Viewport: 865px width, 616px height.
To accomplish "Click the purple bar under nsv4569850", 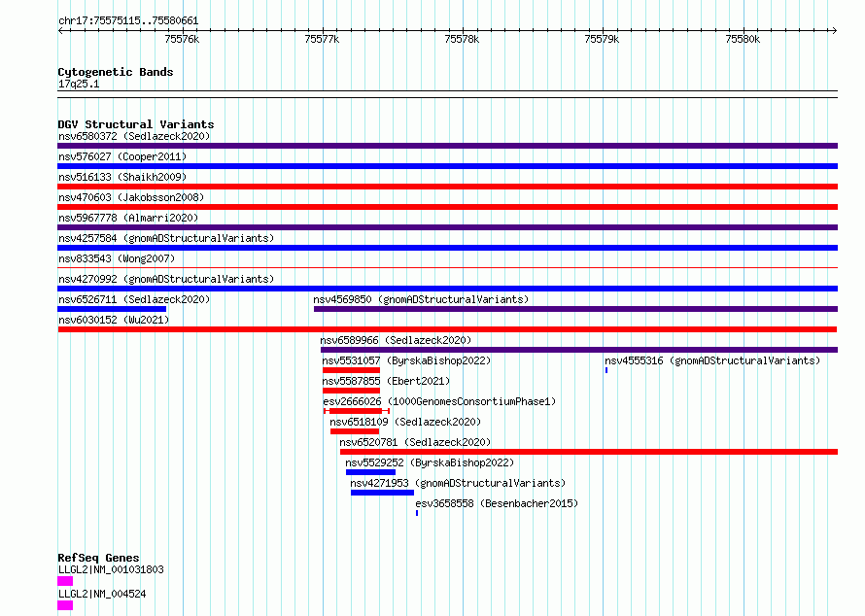I will [576, 309].
